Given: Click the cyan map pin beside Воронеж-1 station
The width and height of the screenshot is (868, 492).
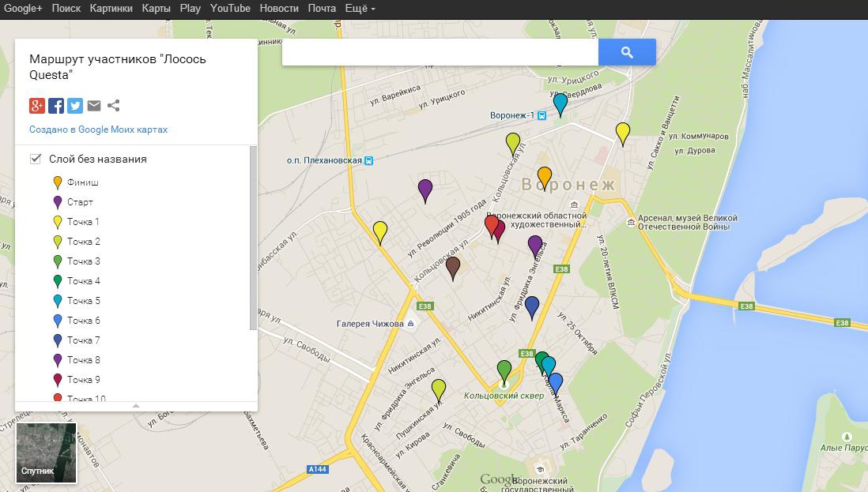Looking at the screenshot, I should [x=560, y=104].
